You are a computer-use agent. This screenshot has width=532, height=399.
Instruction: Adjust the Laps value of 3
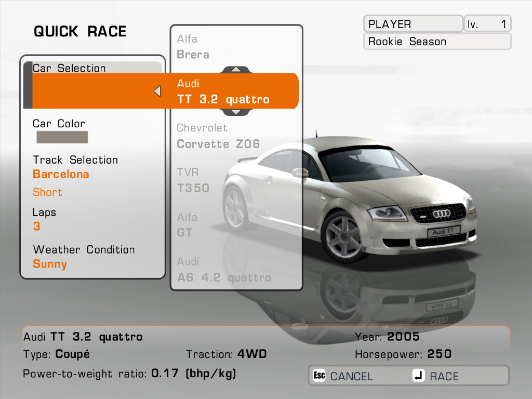37,227
